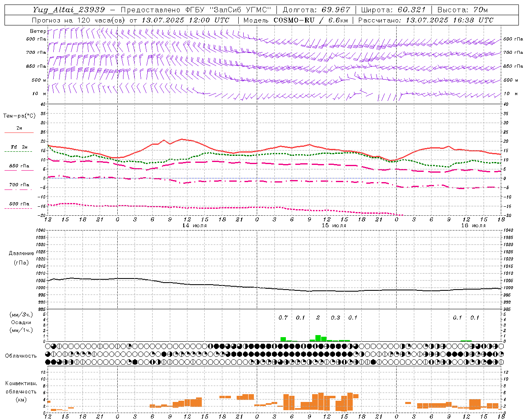Click the precipitation amount value 2

coord(318,318)
